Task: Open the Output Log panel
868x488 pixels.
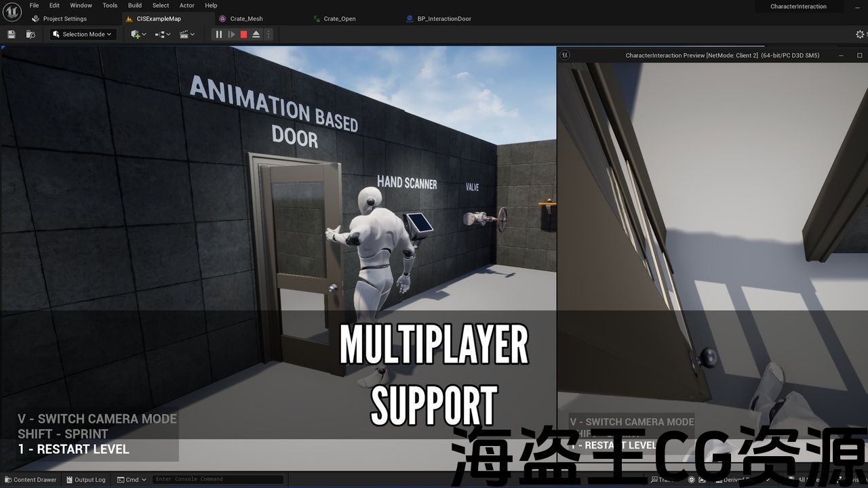Action: [x=85, y=480]
